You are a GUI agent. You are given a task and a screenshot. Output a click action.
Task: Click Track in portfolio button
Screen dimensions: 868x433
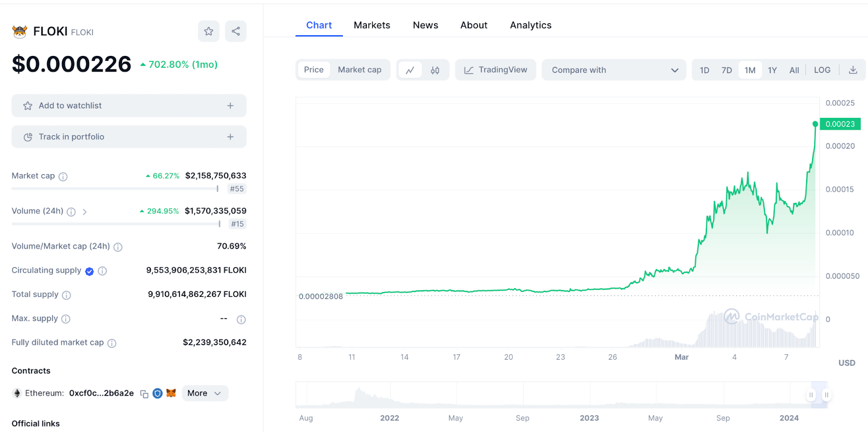coord(129,137)
